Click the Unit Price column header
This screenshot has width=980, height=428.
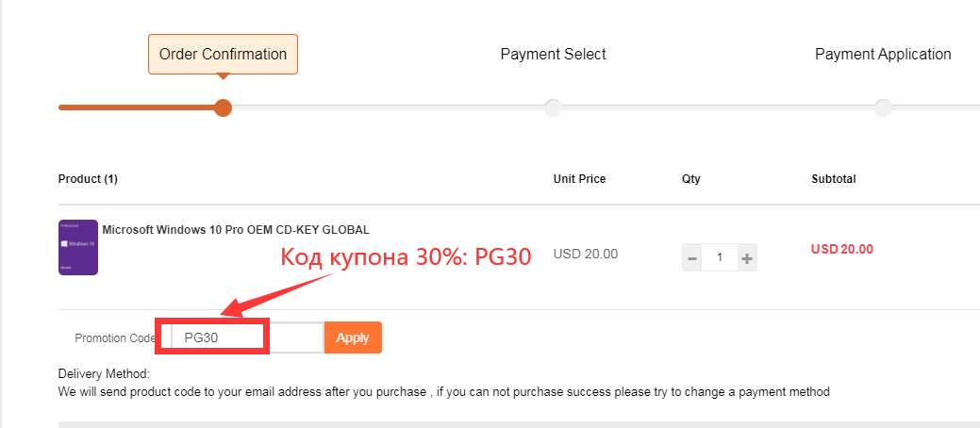click(579, 179)
